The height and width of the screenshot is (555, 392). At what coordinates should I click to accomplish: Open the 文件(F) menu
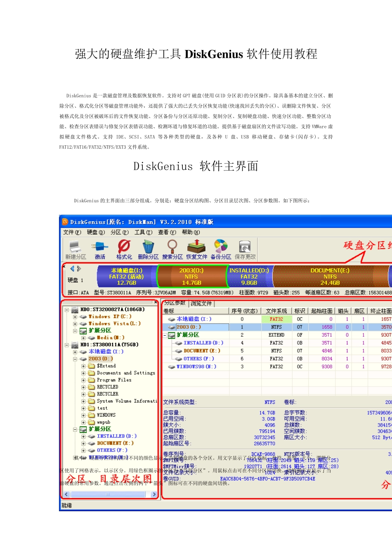(72, 232)
